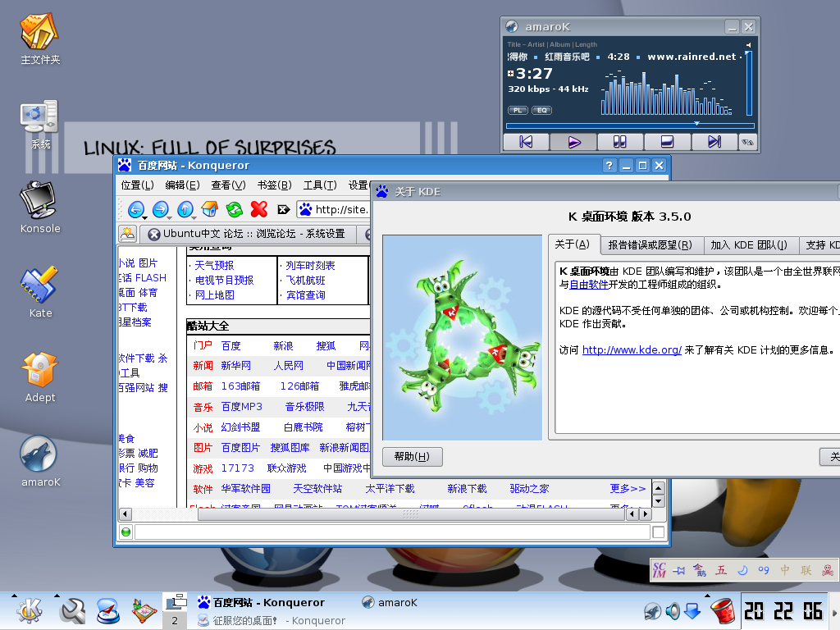Click the paint palette panel launcher icon

click(x=144, y=611)
